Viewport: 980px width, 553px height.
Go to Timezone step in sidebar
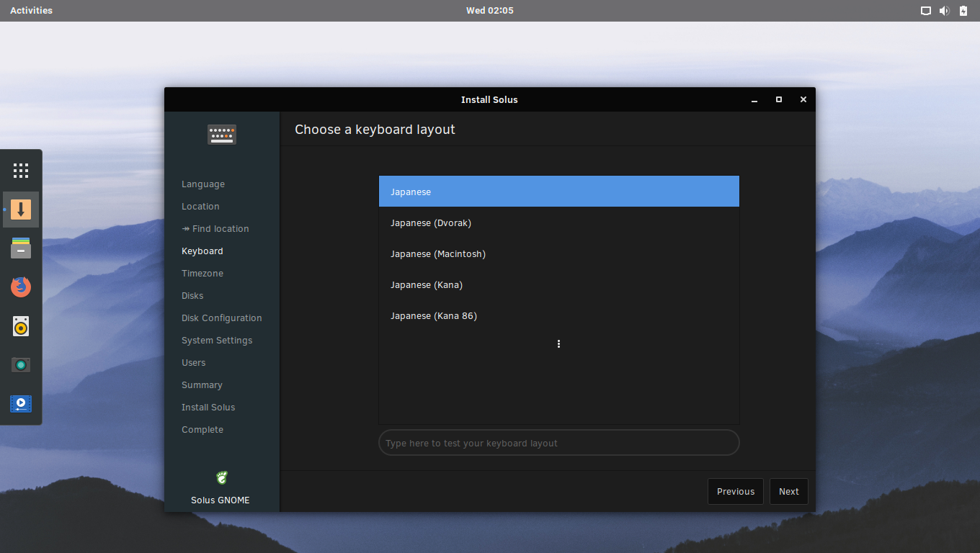(202, 274)
